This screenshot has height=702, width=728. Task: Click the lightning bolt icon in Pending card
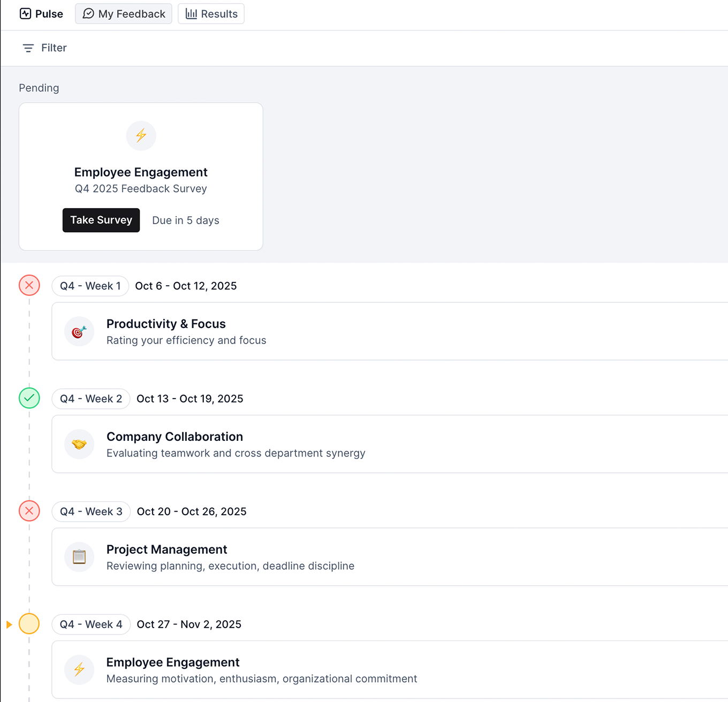(141, 135)
